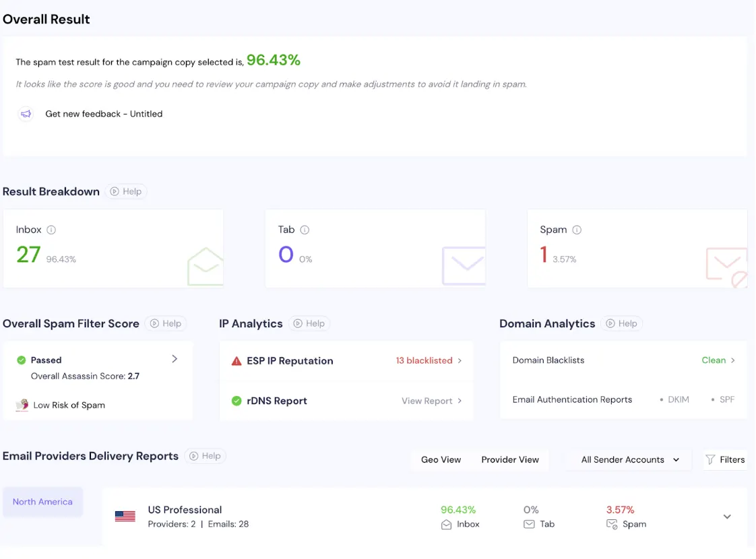Screen dimensions: 756x559
Task: Click the Inbox count 27
Action: pos(28,255)
